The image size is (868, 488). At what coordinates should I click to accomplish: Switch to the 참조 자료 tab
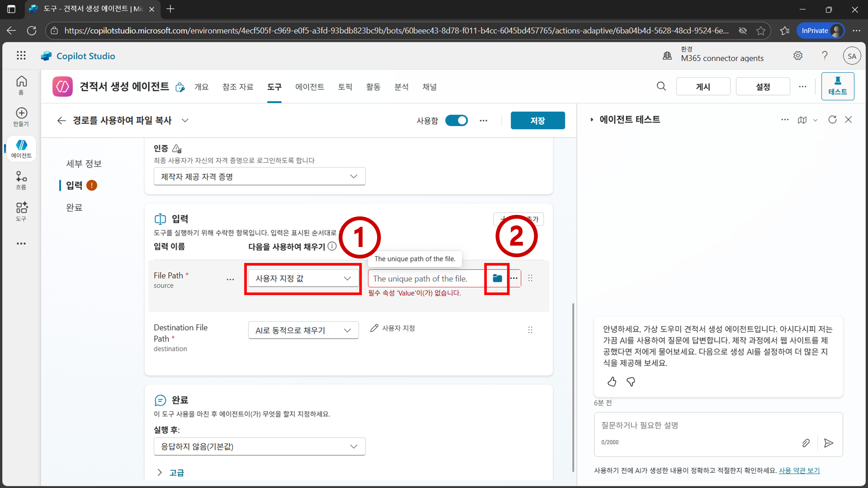tap(238, 87)
